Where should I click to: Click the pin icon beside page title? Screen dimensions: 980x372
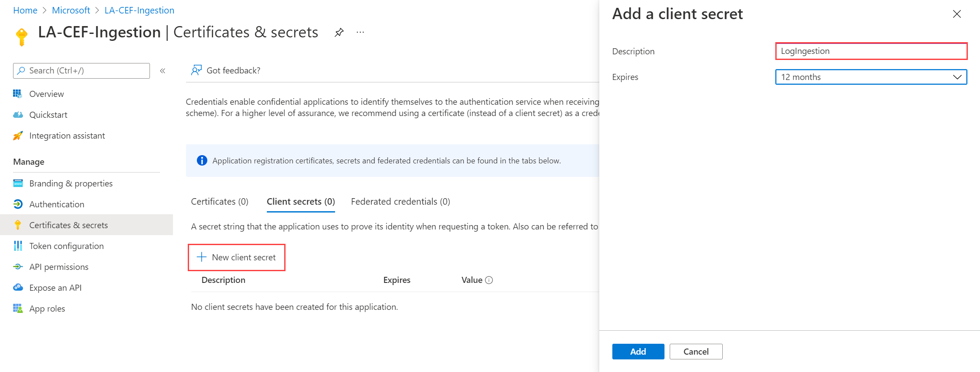coord(339,33)
